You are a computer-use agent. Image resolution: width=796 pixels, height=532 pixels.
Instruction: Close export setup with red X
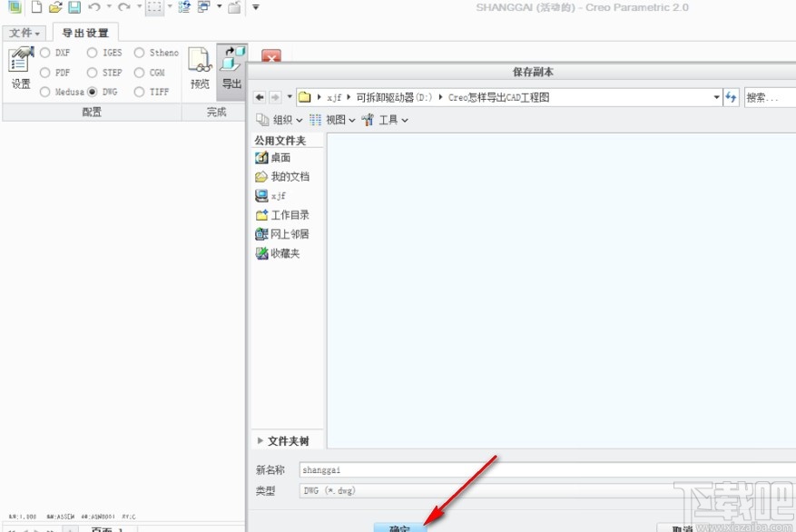click(271, 56)
